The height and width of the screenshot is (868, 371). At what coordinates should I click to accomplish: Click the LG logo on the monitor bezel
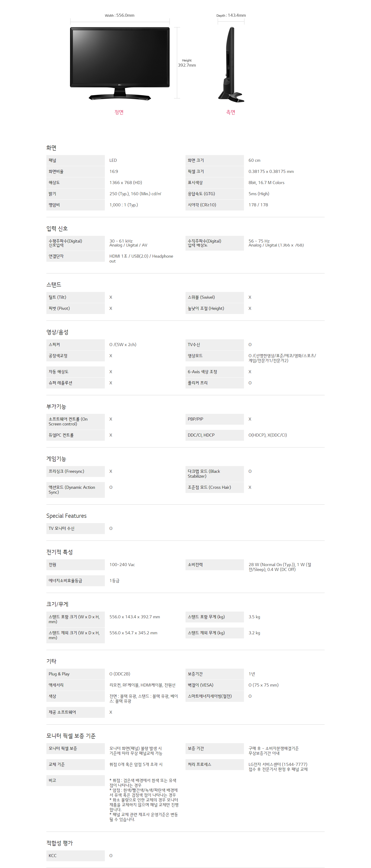click(119, 84)
